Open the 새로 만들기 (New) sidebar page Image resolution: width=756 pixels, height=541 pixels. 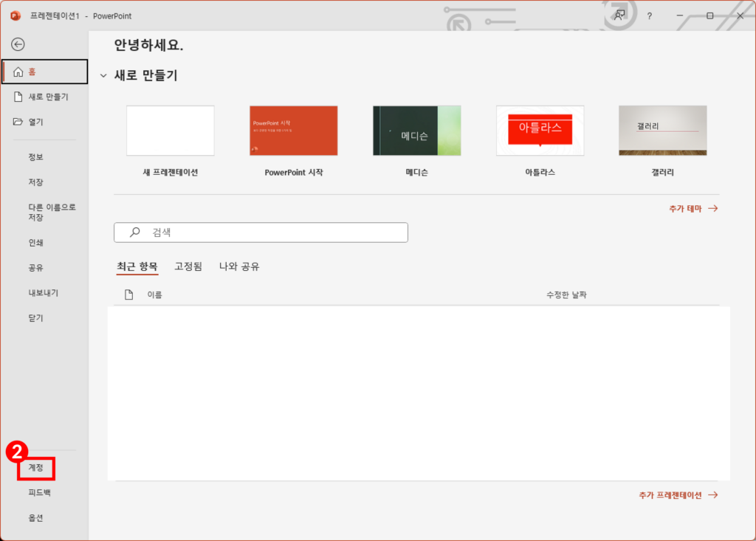(x=45, y=97)
